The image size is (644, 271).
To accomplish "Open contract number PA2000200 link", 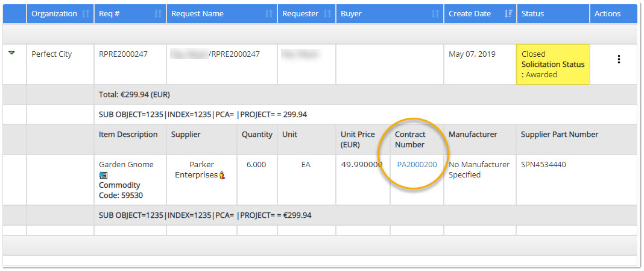I will tap(417, 165).
